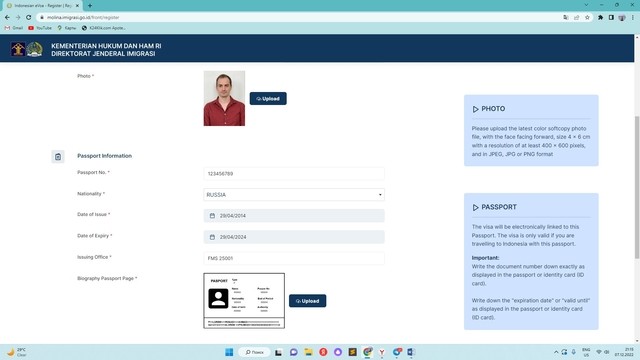This screenshot has height=360, width=640.
Task: Open Yandex Browser on the taskbar
Action: pos(382,352)
